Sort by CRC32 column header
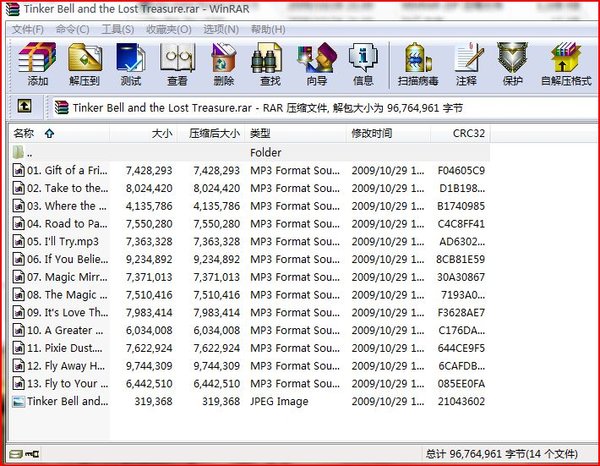Image resolution: width=600 pixels, height=466 pixels. tap(460, 134)
